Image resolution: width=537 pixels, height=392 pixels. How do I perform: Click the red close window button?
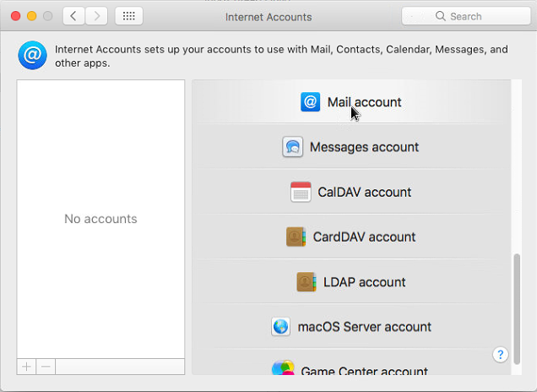tap(16, 16)
